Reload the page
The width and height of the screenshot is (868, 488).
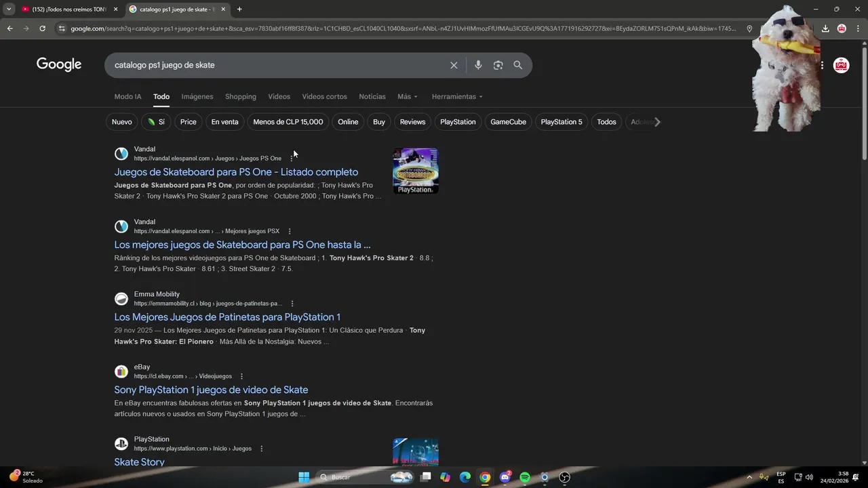tap(42, 28)
